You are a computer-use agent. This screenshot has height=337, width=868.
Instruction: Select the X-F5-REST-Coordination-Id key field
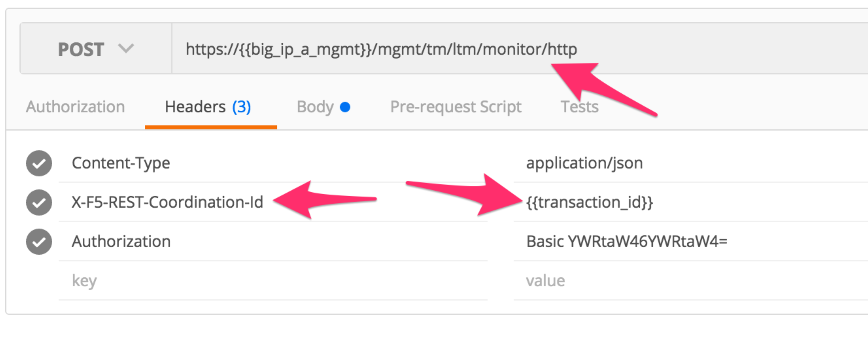pos(273,202)
